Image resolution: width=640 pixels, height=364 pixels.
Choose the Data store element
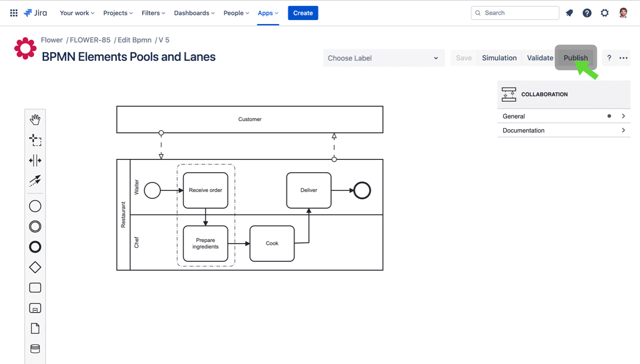click(35, 348)
